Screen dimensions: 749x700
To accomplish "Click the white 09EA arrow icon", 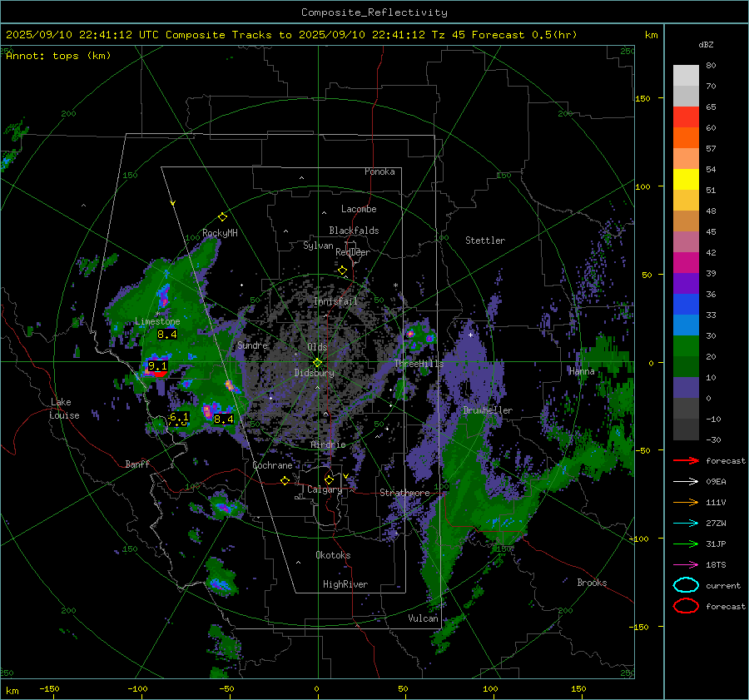I will coord(686,482).
